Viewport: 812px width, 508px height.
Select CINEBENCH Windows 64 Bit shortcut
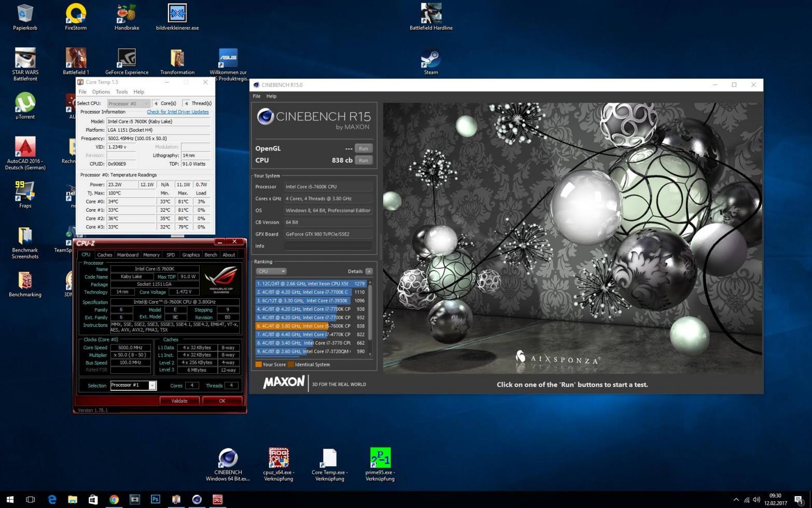pyautogui.click(x=228, y=464)
